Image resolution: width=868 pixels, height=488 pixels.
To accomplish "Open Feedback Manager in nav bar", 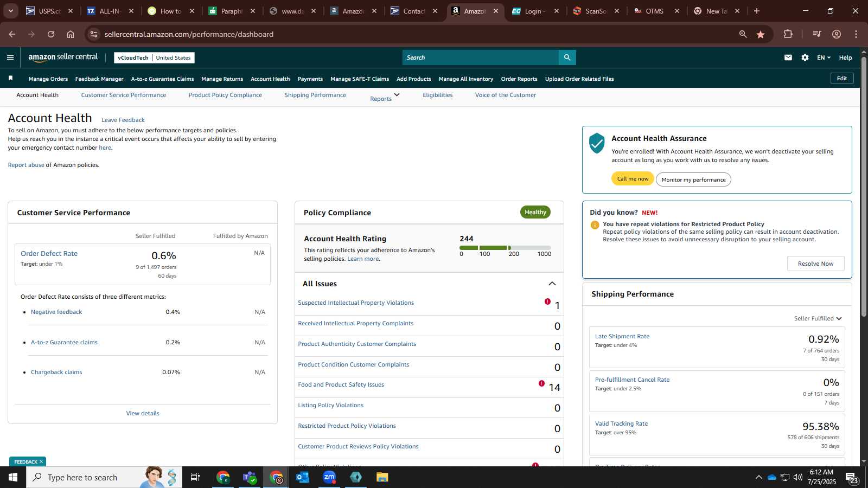I will [x=99, y=79].
